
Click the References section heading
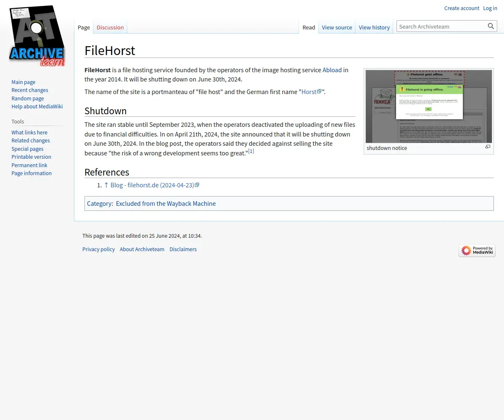tap(107, 172)
